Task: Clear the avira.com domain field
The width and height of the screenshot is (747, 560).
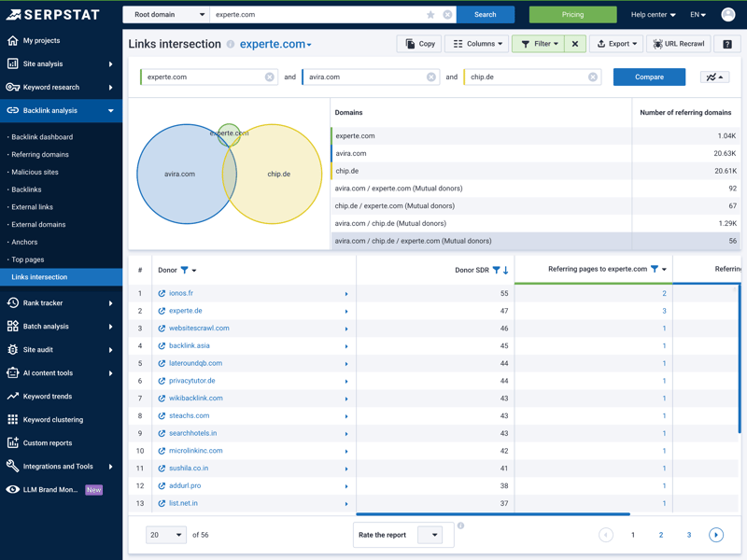Action: pos(431,77)
